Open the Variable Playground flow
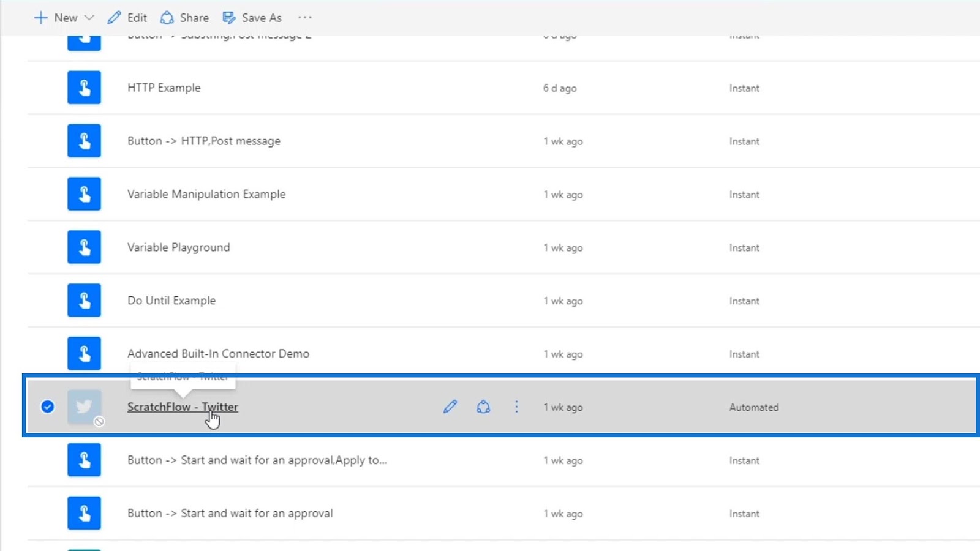Screen dimensions: 980x551 (x=179, y=247)
